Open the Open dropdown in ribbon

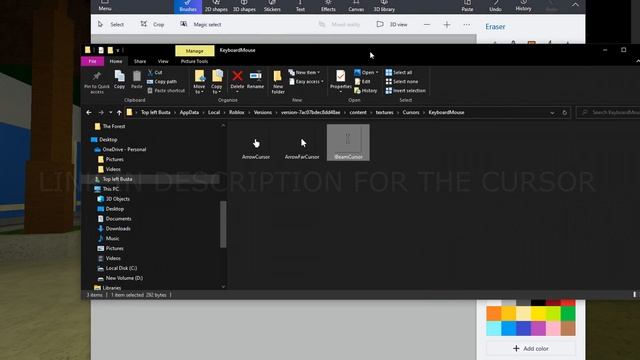tap(366, 72)
